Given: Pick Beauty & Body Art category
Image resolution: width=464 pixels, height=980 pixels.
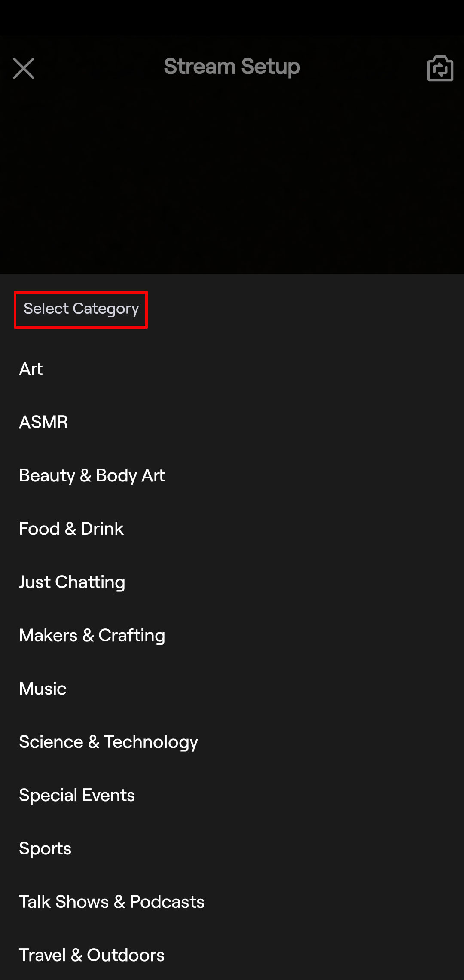Looking at the screenshot, I should click(x=92, y=475).
